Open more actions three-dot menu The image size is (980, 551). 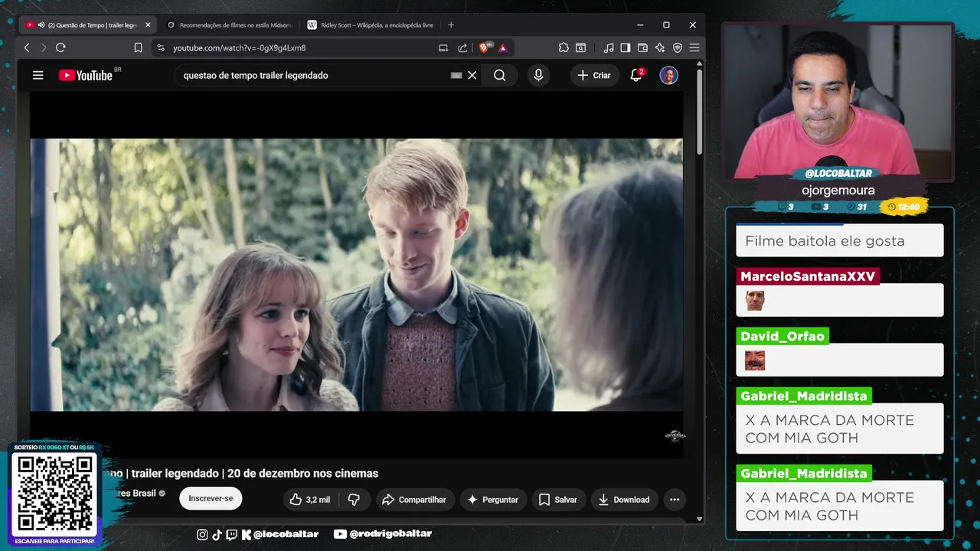[675, 500]
